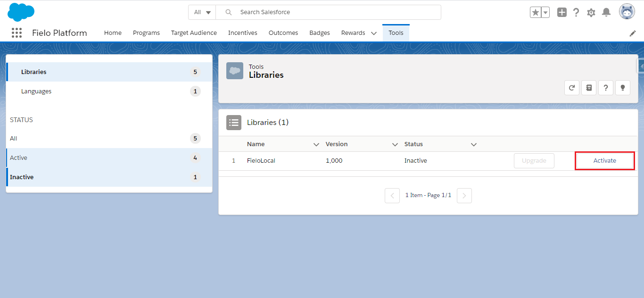The width and height of the screenshot is (644, 298).
Task: Open the Outcomes tab
Action: pyautogui.click(x=283, y=33)
